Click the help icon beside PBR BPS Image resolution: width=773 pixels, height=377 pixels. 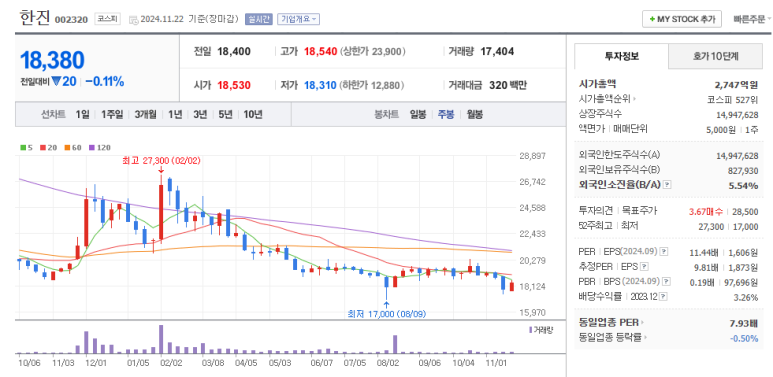pos(667,281)
